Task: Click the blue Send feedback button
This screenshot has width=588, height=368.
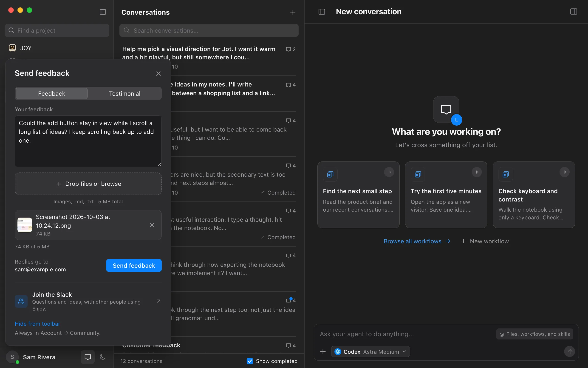Action: 134,265
